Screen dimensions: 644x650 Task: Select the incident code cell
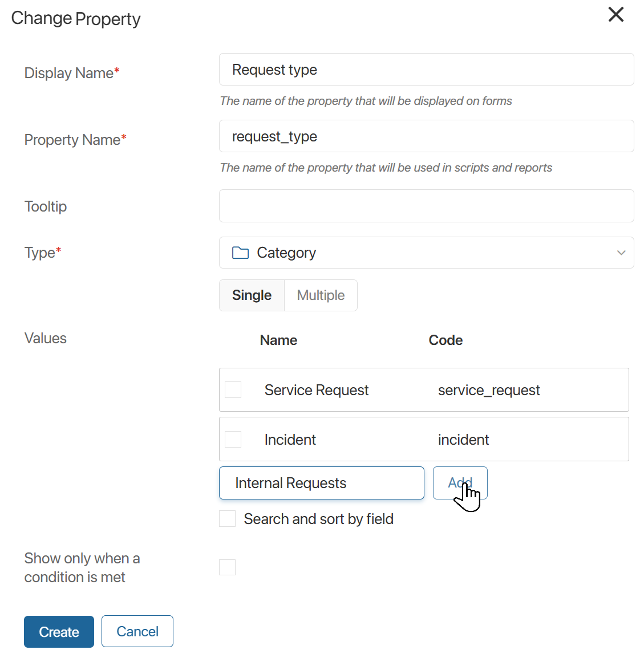point(463,440)
